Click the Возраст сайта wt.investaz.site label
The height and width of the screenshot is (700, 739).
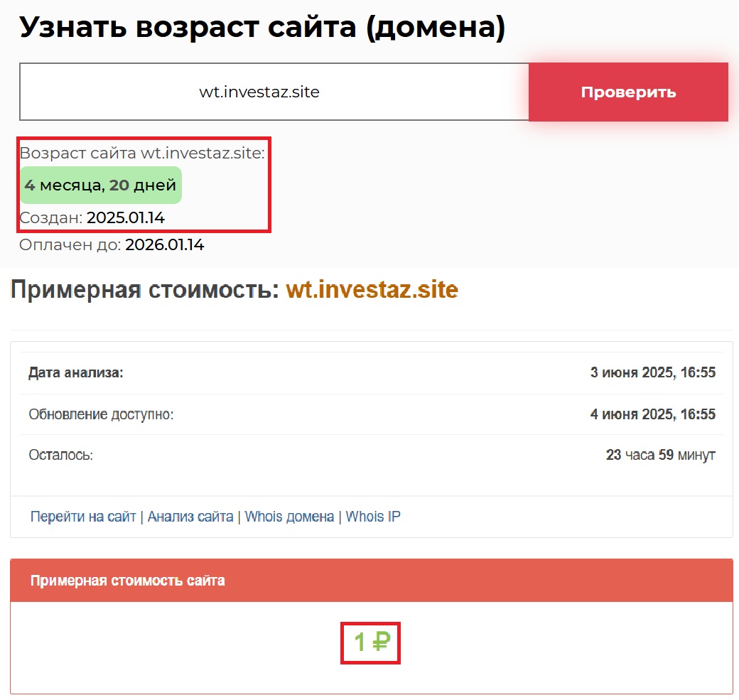click(142, 153)
